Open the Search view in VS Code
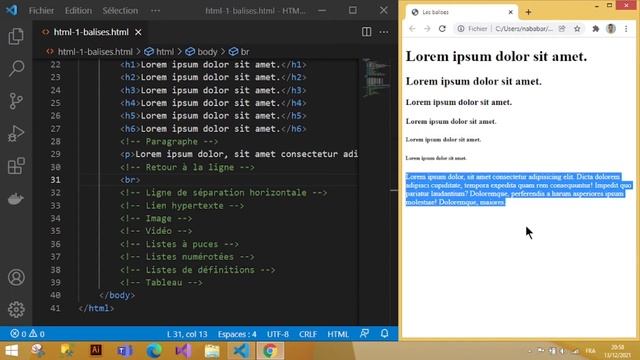This screenshot has width=640, height=360. click(x=16, y=68)
